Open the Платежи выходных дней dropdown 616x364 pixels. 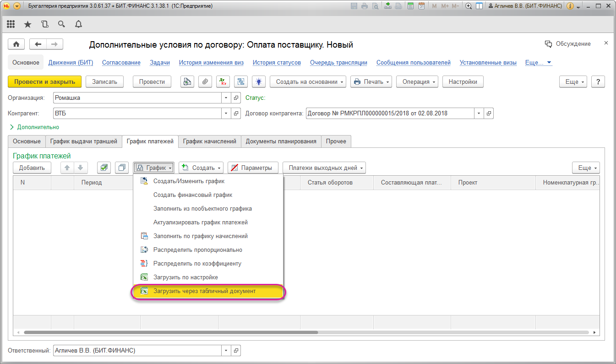[x=324, y=168]
